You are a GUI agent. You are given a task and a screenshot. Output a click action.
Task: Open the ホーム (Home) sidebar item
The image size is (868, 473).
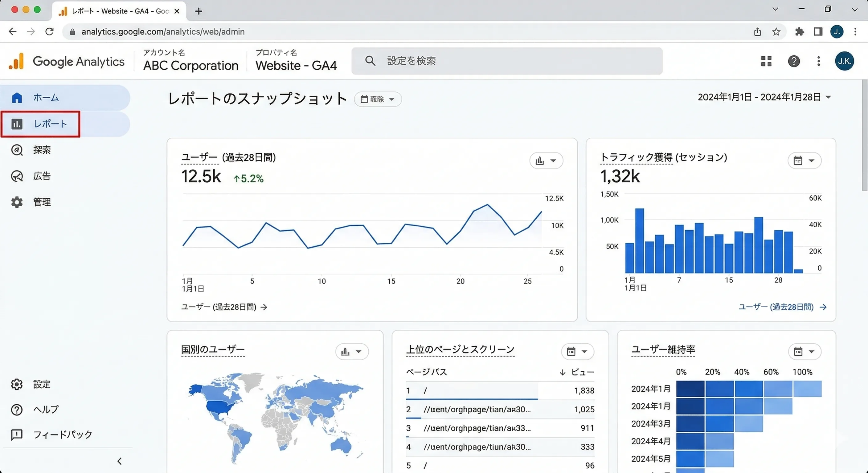click(65, 98)
